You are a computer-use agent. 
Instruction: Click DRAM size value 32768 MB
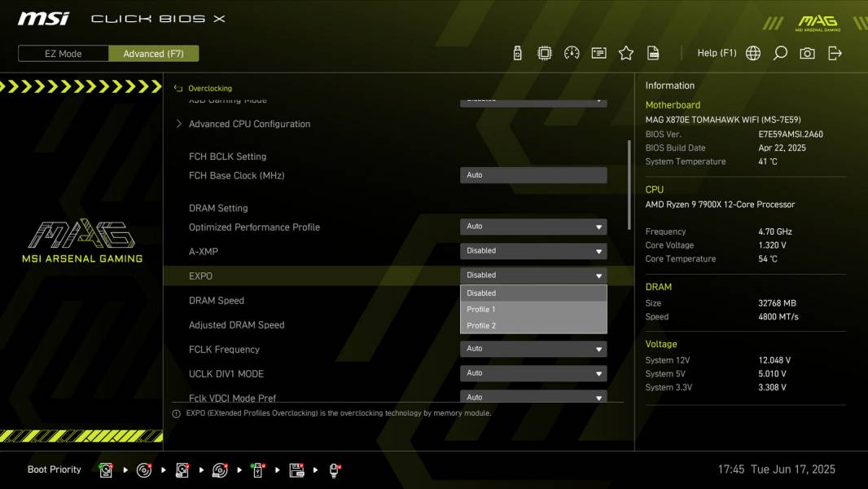click(x=778, y=303)
